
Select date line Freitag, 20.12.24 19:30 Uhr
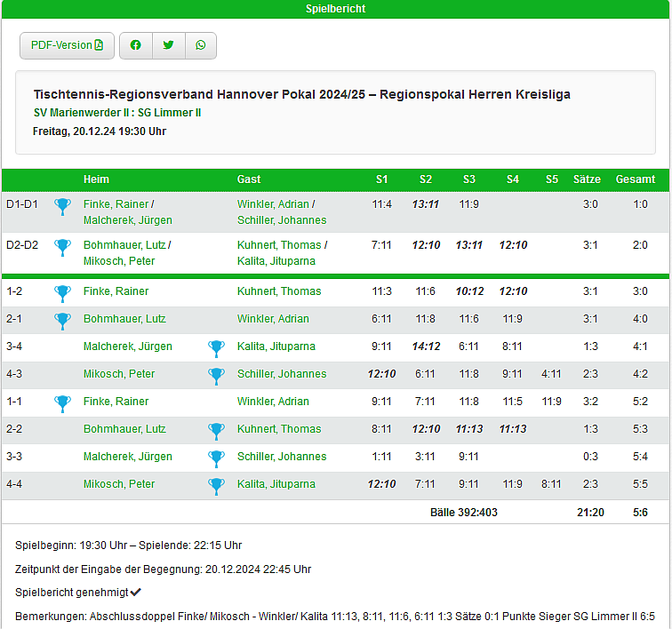[x=100, y=131]
